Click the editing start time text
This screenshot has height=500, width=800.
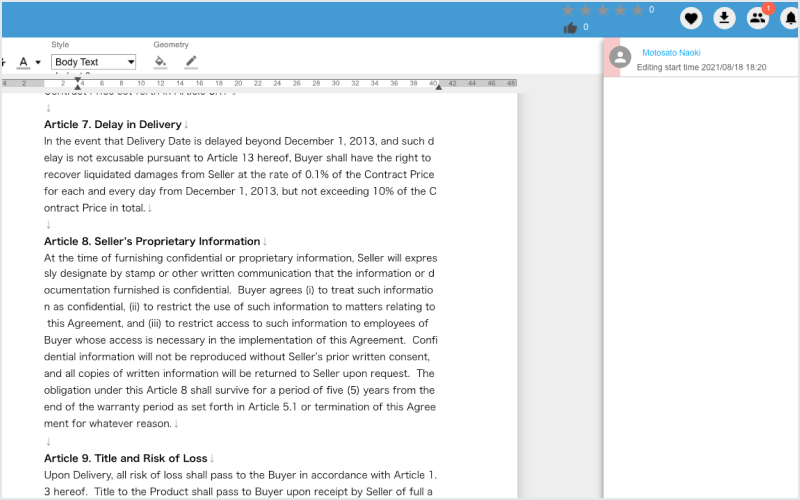(x=702, y=67)
